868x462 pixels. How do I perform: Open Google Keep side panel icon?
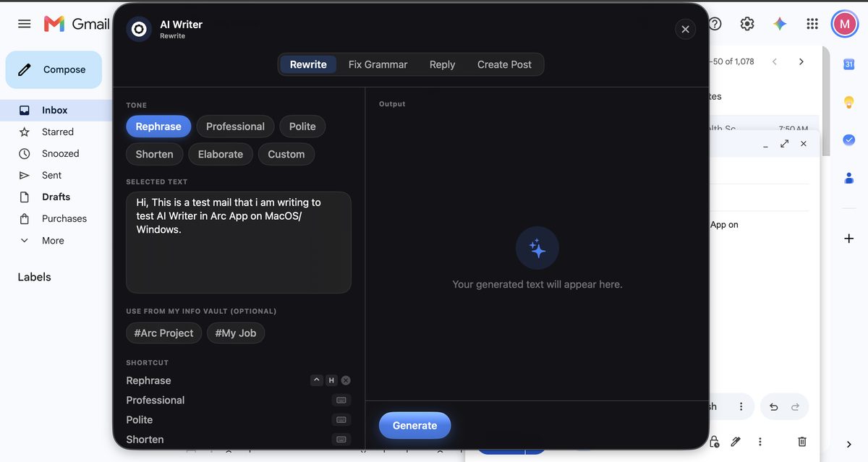[849, 102]
